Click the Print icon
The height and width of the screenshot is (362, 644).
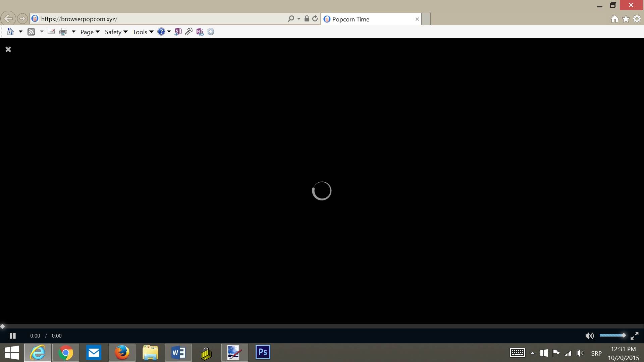pos(63,32)
